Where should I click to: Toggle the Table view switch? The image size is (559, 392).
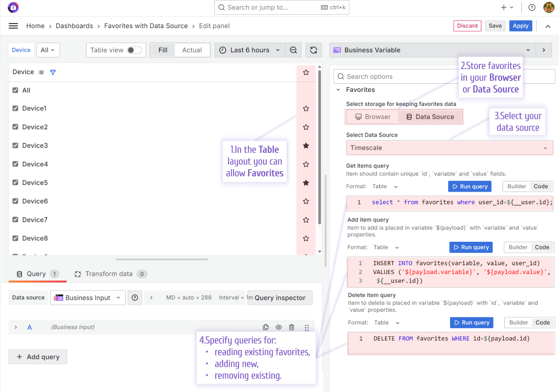(131, 50)
